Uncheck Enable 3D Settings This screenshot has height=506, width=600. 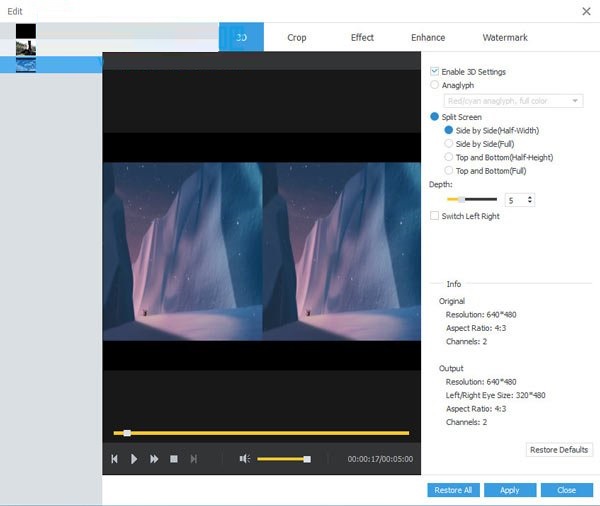click(434, 72)
